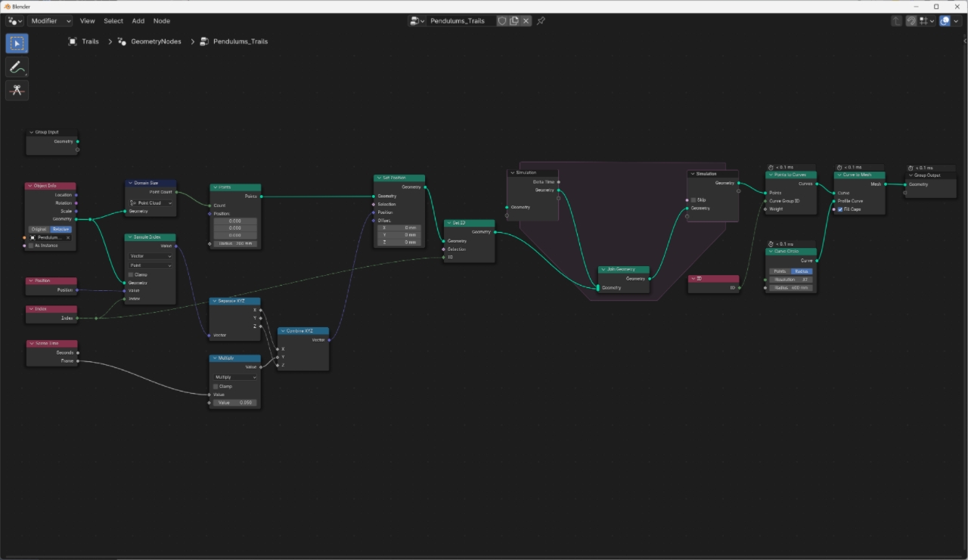Select the Set ID node header
The height and width of the screenshot is (560, 968).
[470, 224]
